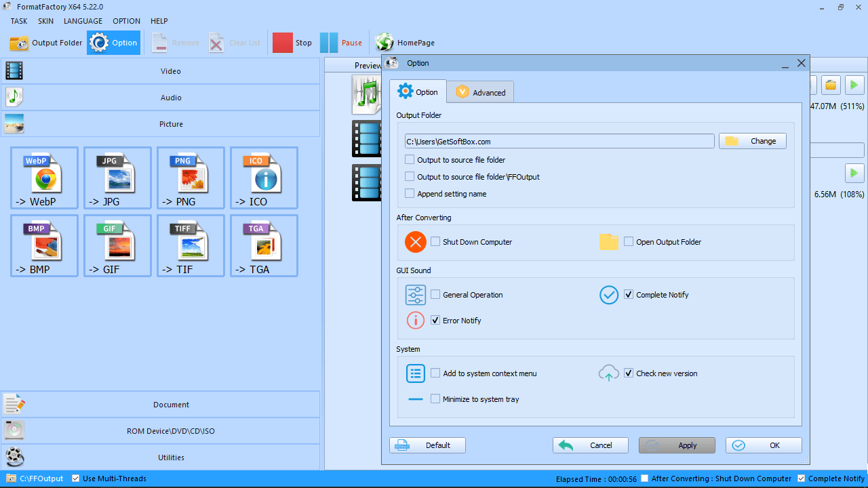
Task: Select the music note audio task thumbnail
Action: point(366,94)
